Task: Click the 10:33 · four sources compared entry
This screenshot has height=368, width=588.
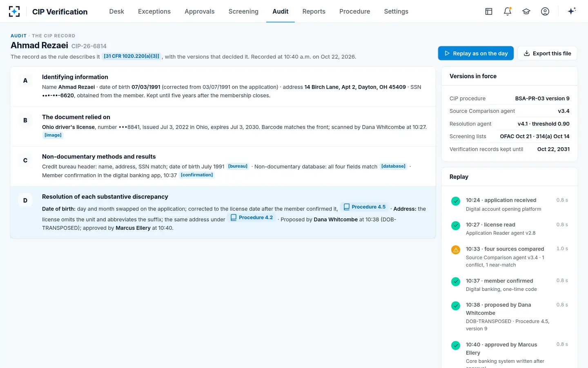Action: [x=510, y=256]
